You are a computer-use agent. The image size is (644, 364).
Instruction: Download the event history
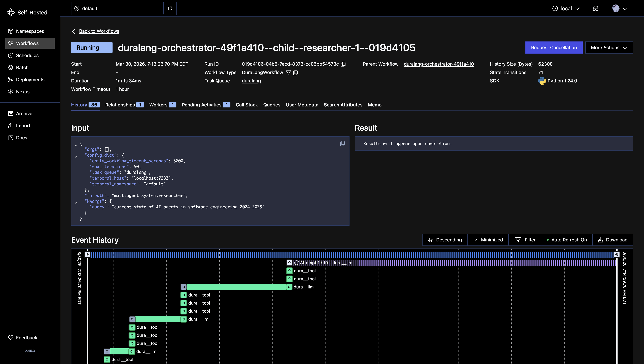(612, 240)
